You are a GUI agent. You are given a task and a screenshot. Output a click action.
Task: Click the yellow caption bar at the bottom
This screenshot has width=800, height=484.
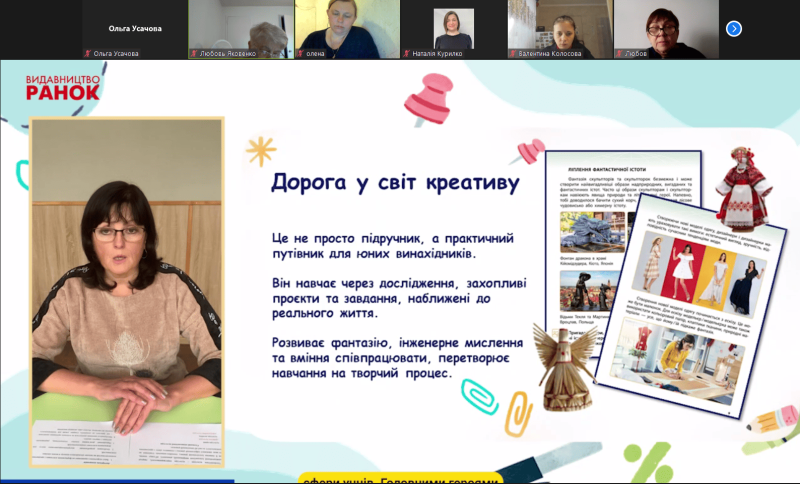(400, 478)
